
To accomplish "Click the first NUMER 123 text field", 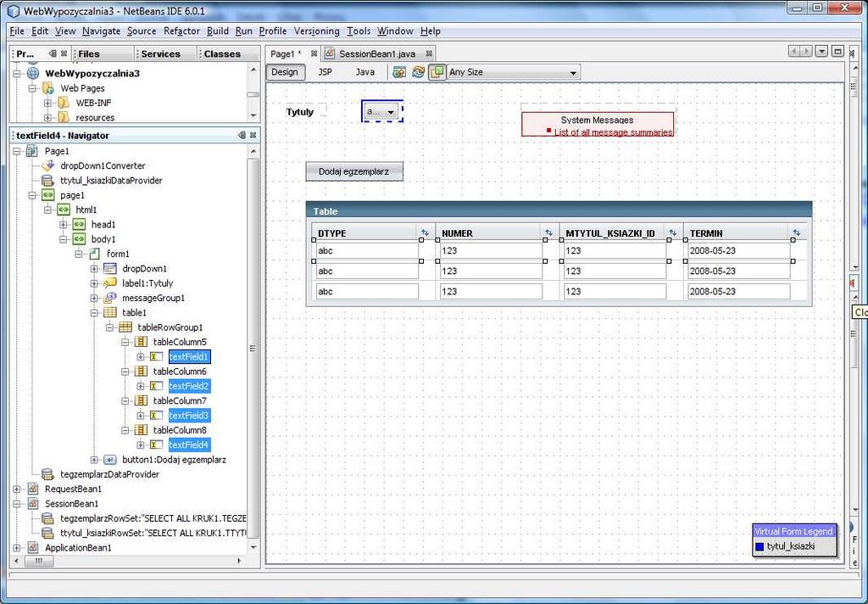I will click(491, 250).
